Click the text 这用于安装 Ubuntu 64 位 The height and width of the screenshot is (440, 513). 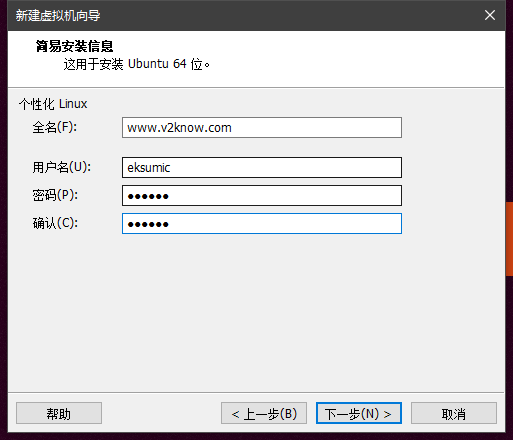[x=136, y=64]
